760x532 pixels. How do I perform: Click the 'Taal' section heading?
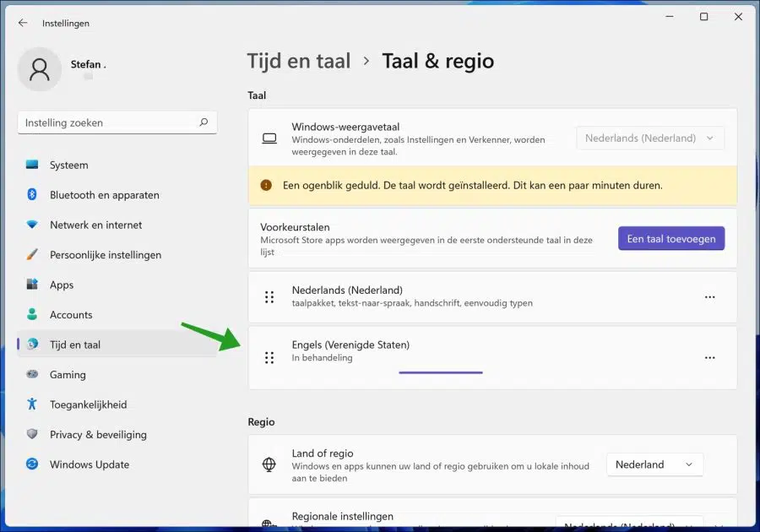(257, 95)
